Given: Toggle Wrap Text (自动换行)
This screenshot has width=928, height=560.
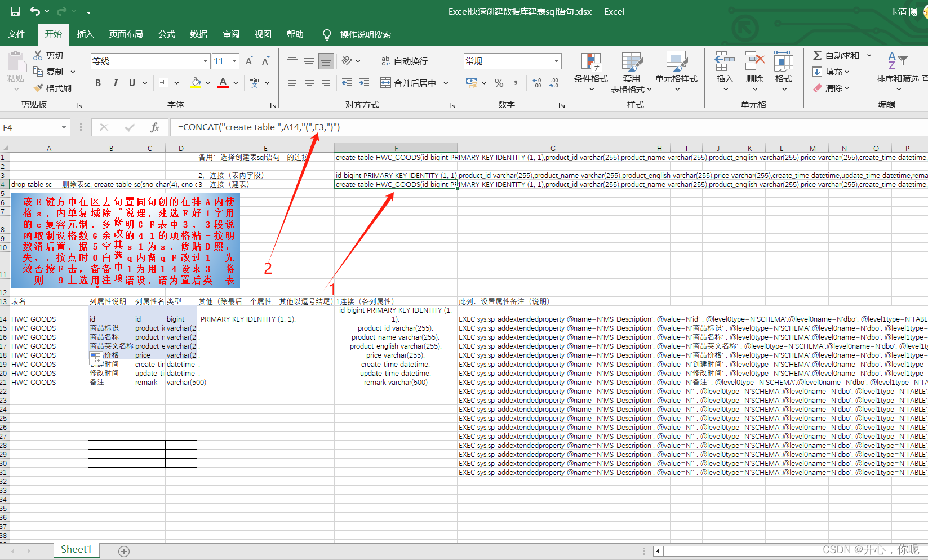Looking at the screenshot, I should [405, 61].
